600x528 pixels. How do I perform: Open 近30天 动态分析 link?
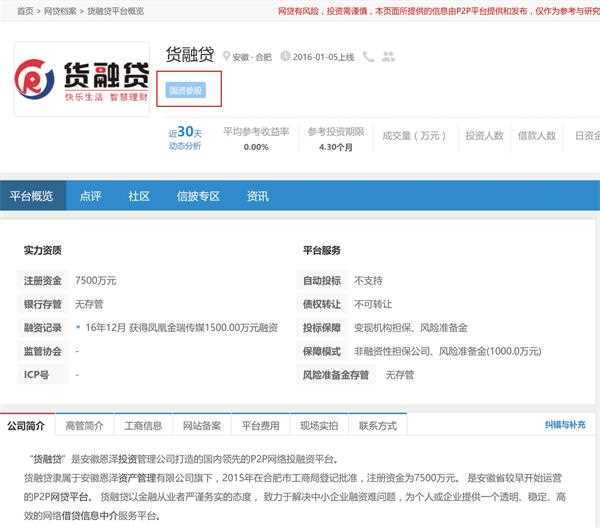click(x=185, y=138)
